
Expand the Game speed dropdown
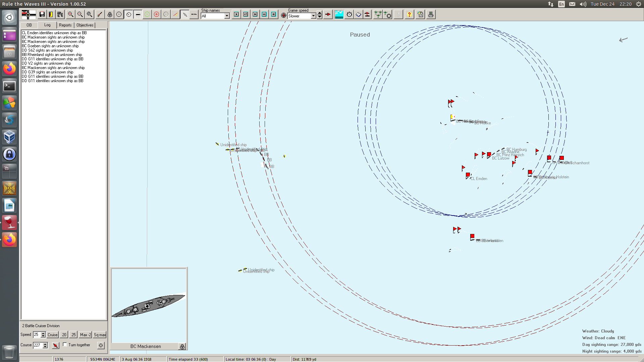[x=313, y=16]
